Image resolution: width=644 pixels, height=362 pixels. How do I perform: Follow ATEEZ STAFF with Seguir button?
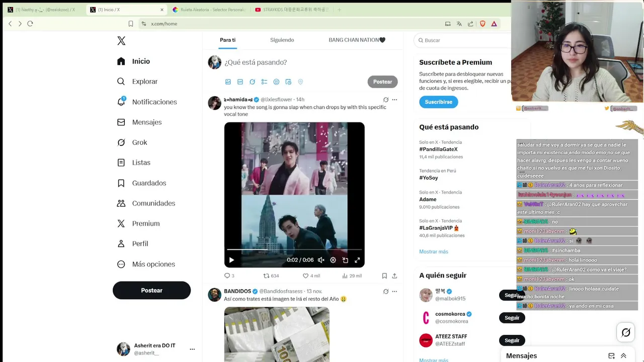(512, 340)
